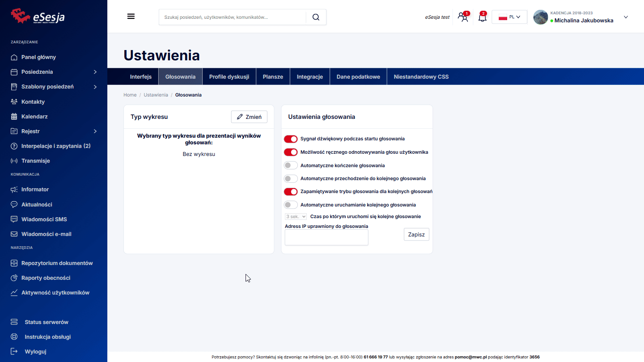
Task: Click the IP address input field
Action: pyautogui.click(x=326, y=237)
